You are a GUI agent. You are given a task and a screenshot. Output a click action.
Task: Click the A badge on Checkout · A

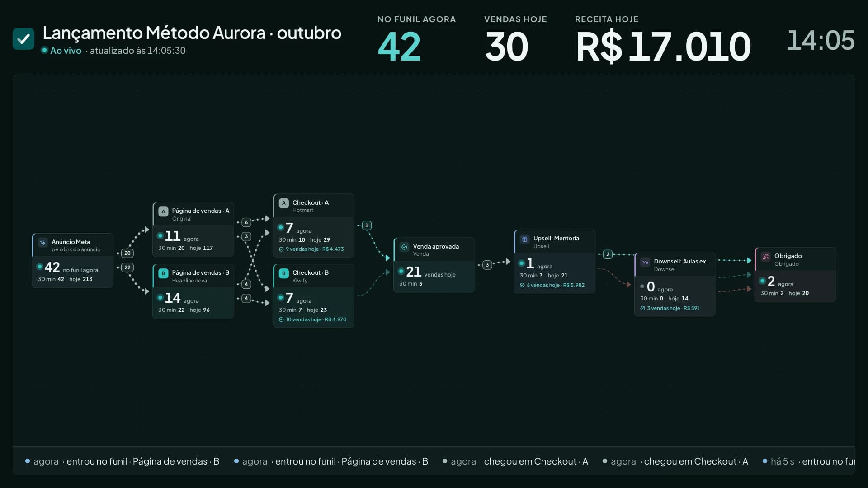[x=284, y=203]
